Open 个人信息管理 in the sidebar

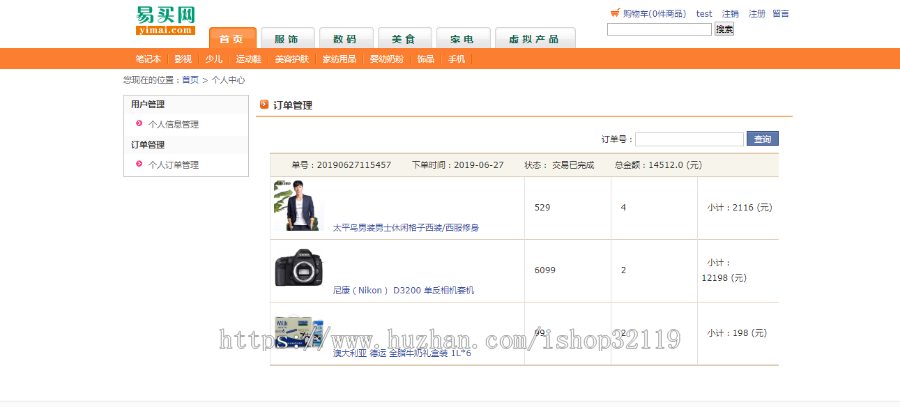click(173, 124)
